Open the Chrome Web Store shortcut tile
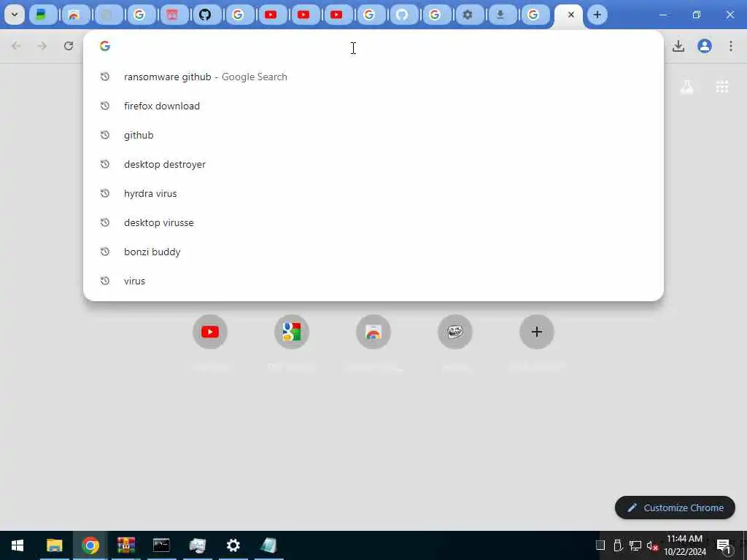The height and width of the screenshot is (560, 747). coord(373,332)
